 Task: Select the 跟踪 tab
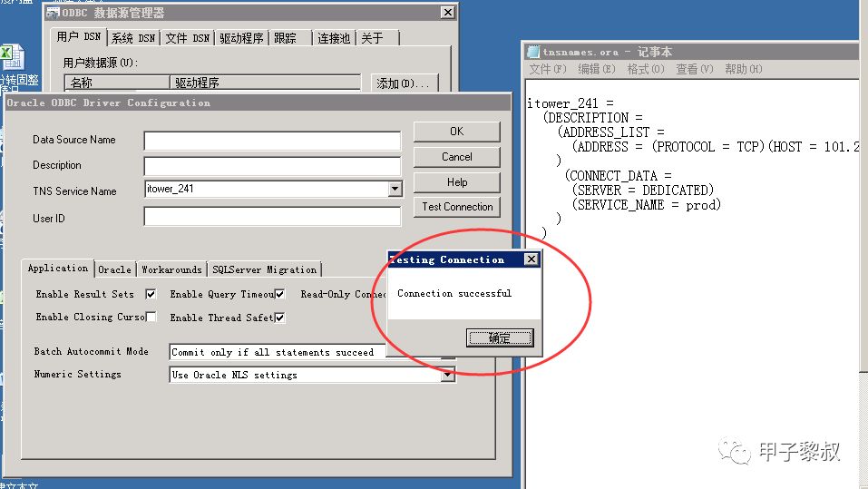290,38
